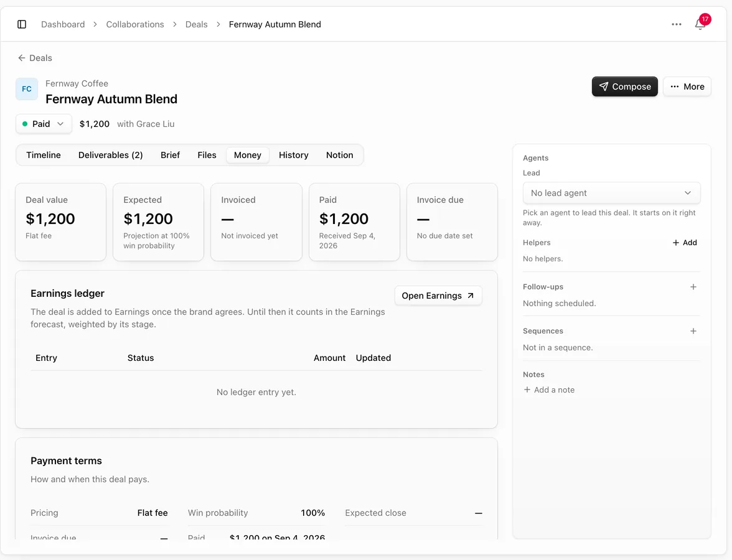732x560 pixels.
Task: Click the 'No helpers.' text
Action: [x=543, y=259]
